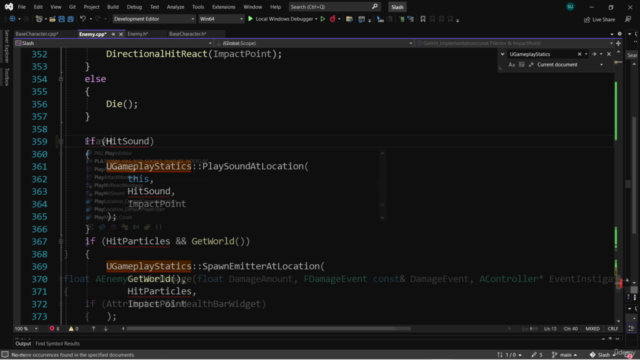
Task: Click the warning count indicator
Action: [x=73, y=329]
